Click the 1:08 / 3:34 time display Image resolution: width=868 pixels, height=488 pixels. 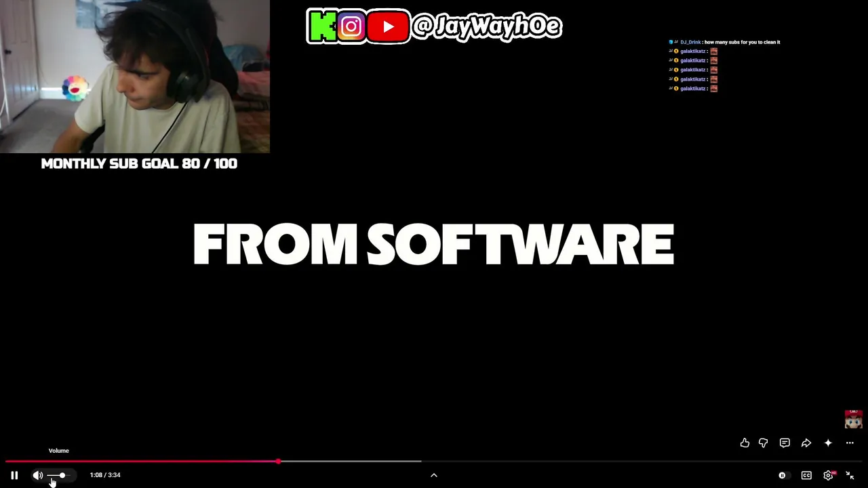[x=105, y=475]
